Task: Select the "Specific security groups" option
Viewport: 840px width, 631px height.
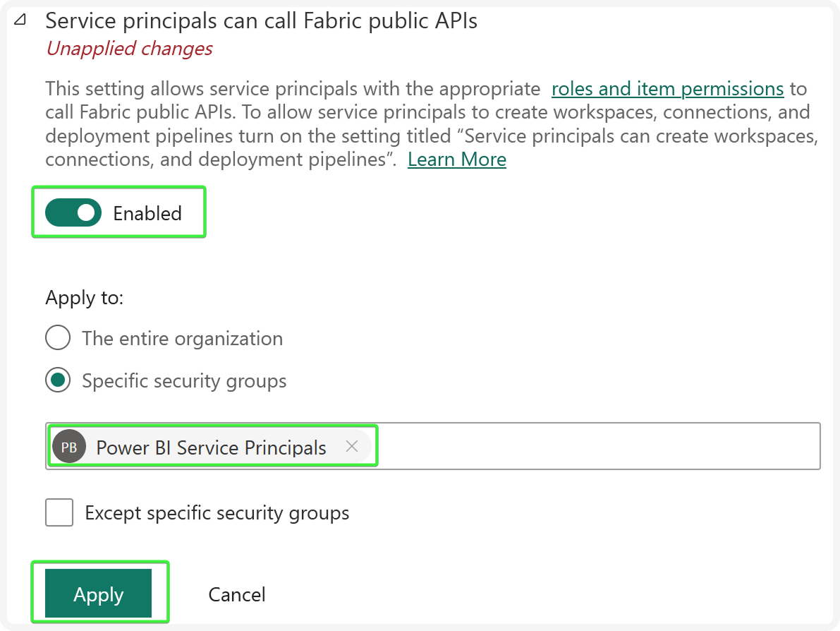Action: tap(58, 380)
